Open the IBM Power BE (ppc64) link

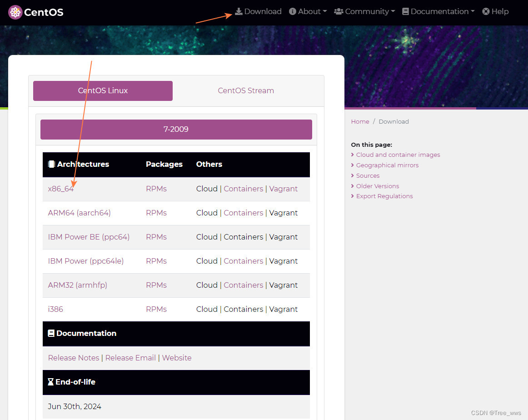[x=89, y=237]
